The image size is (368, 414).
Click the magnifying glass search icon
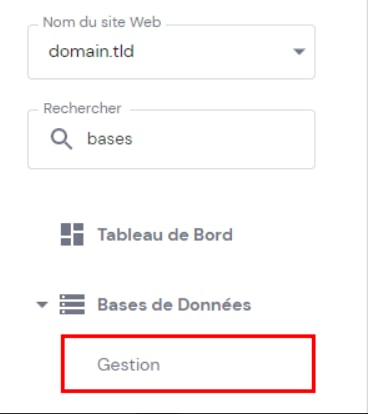point(61,139)
